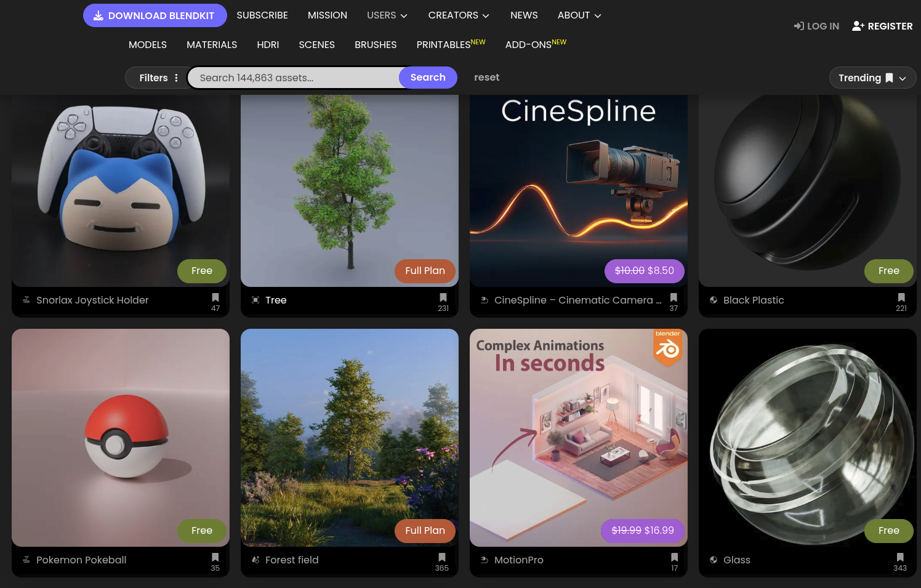Switch to the Materials category

pos(212,45)
